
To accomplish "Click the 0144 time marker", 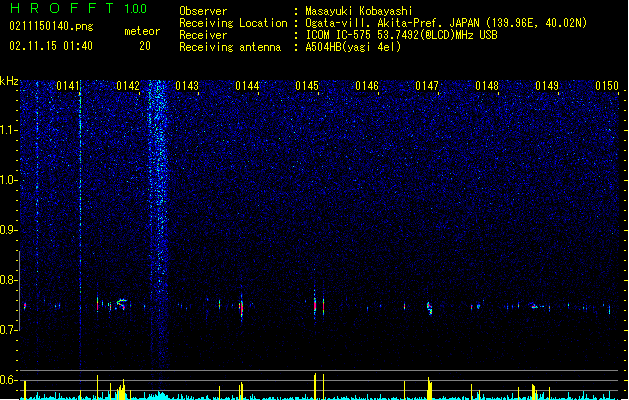I will point(247,86).
